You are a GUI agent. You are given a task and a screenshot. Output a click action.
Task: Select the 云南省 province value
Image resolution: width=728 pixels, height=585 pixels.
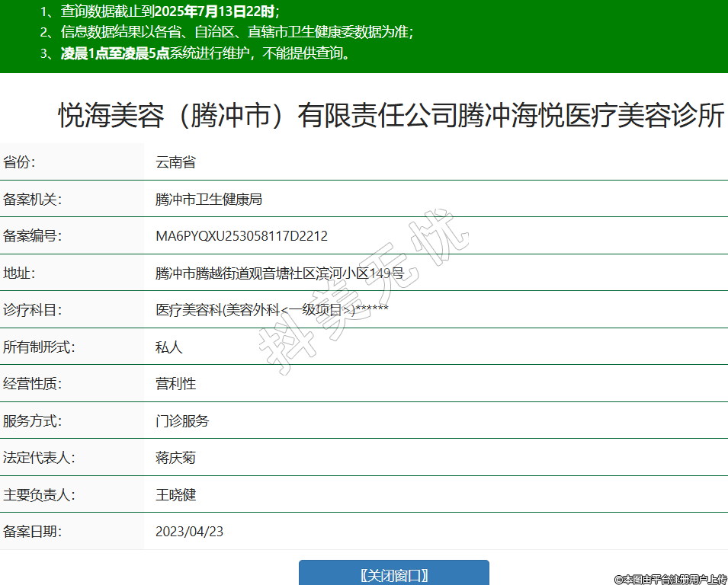175,162
